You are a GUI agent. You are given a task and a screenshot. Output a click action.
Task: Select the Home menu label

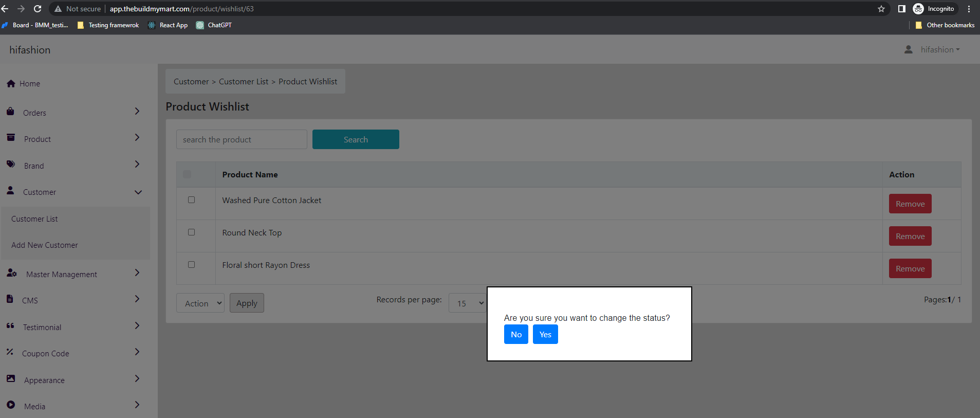tap(30, 84)
